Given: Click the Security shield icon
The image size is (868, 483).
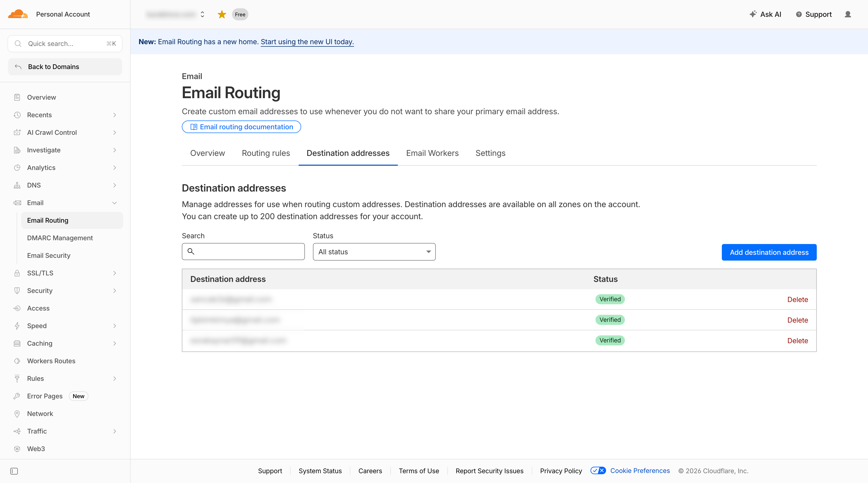Looking at the screenshot, I should tap(17, 291).
